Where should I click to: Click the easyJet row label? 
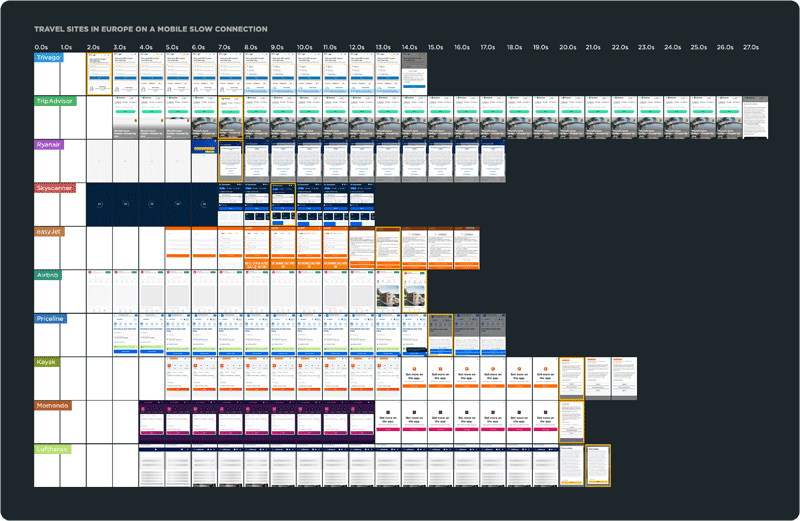[49, 232]
